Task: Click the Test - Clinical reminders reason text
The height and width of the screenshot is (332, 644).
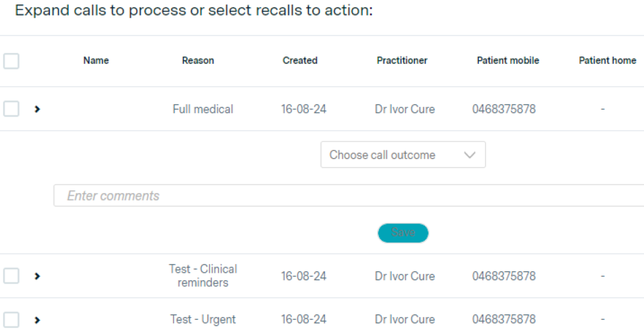Action: (203, 276)
